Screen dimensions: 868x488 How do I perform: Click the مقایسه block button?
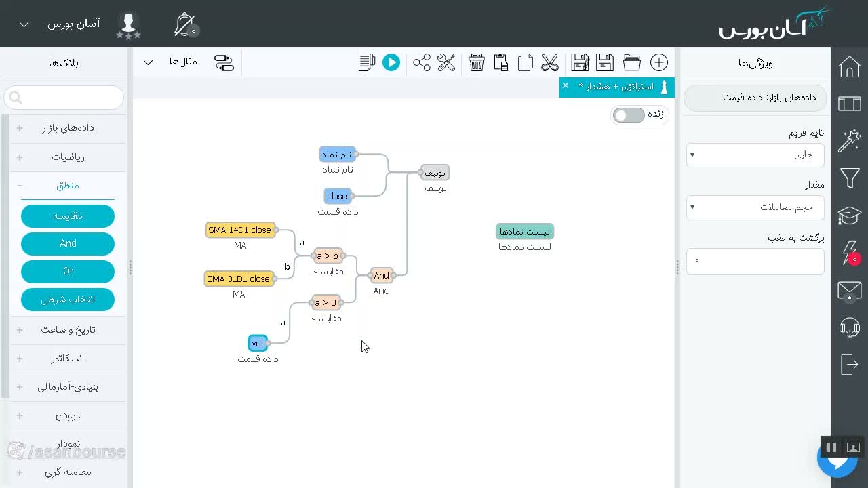68,216
